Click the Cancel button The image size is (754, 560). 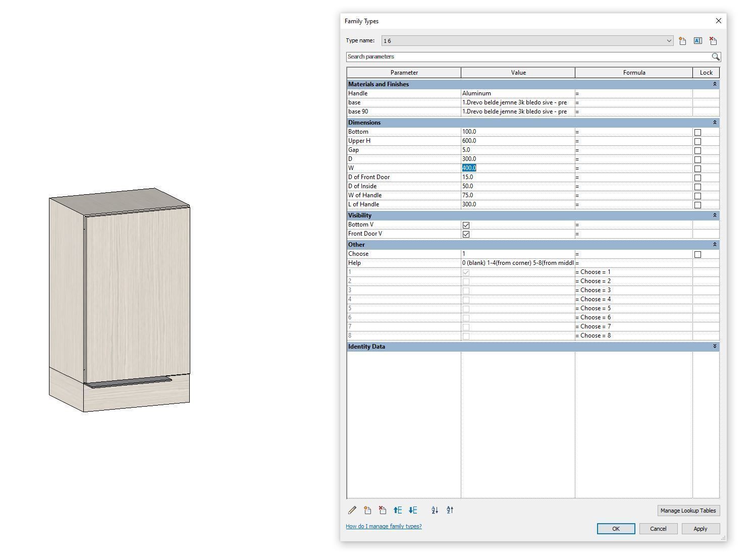click(658, 529)
